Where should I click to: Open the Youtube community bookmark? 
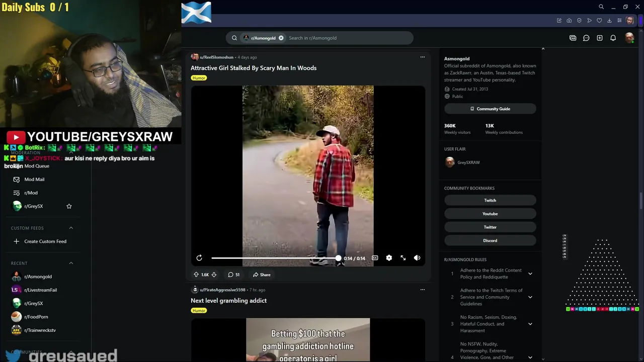click(x=490, y=214)
